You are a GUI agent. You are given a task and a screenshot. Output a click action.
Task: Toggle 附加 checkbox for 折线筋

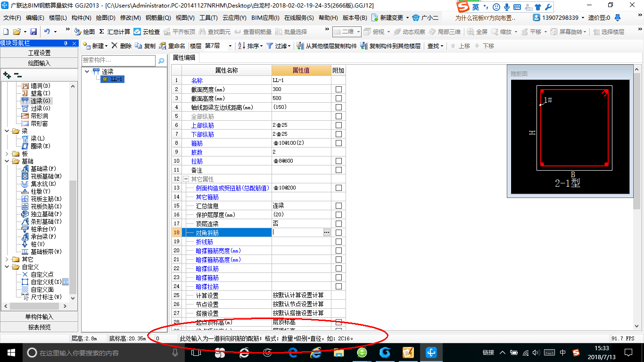[339, 241]
